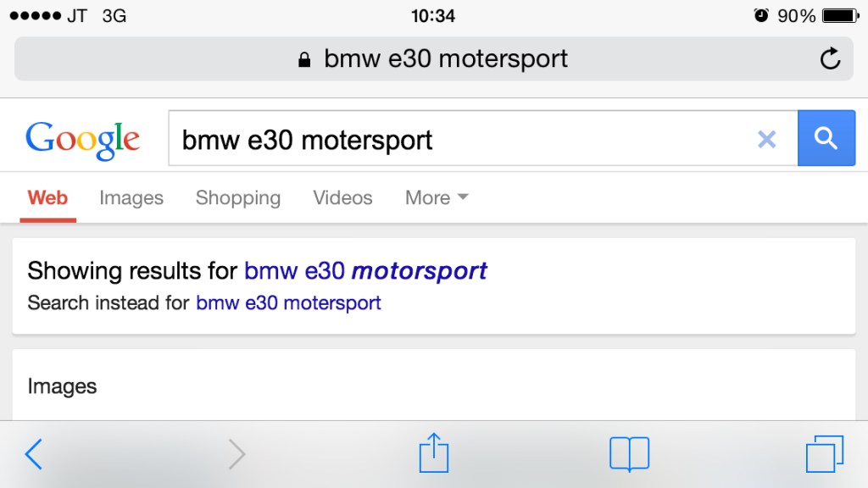Focus the Google search input field

[x=458, y=139]
